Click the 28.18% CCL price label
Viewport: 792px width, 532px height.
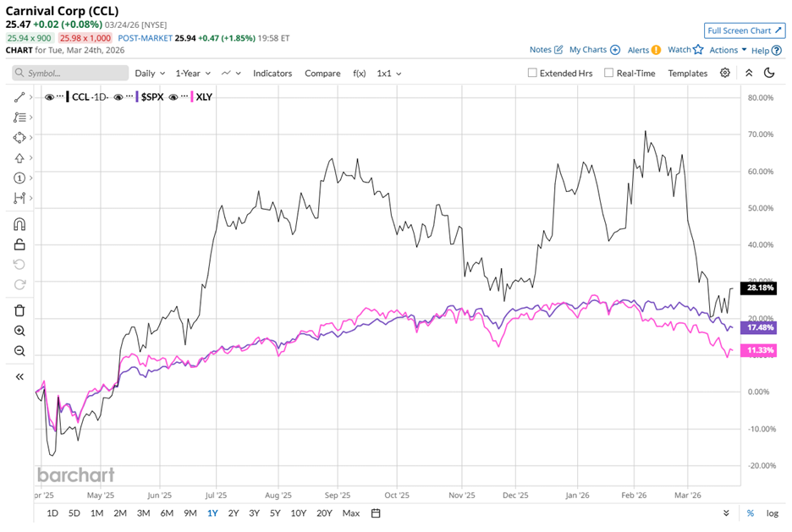click(759, 288)
